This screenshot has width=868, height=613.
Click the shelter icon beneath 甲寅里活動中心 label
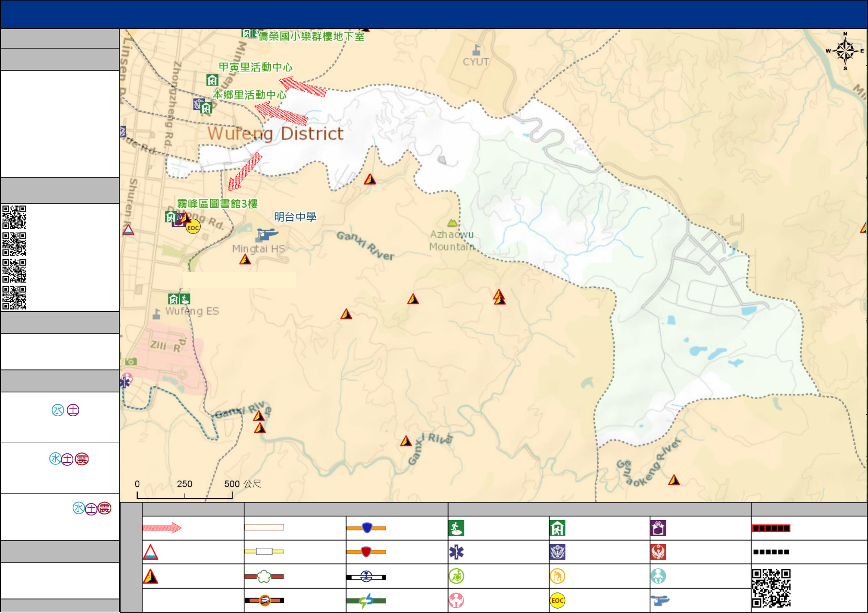212,80
